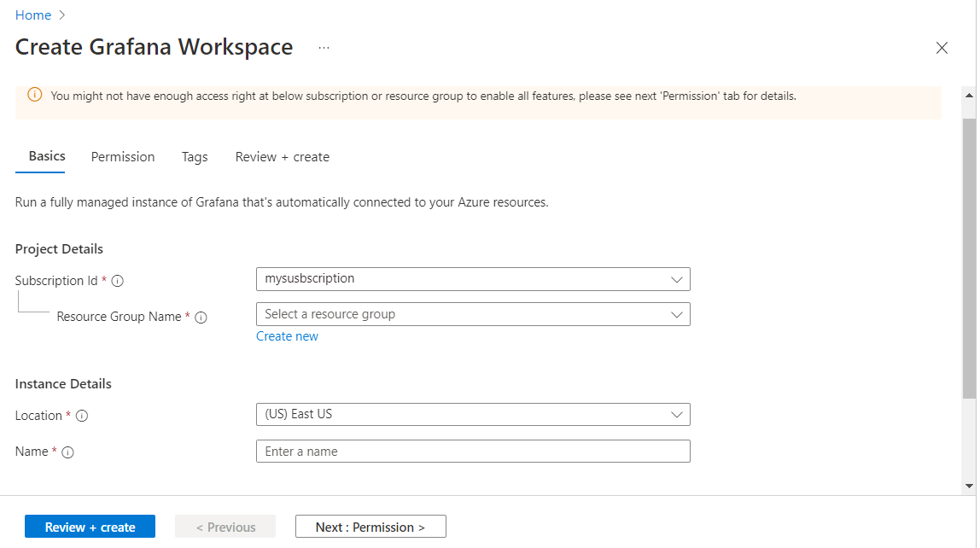Click the warning icon in the access banner
The height and width of the screenshot is (548, 980).
pyautogui.click(x=34, y=95)
